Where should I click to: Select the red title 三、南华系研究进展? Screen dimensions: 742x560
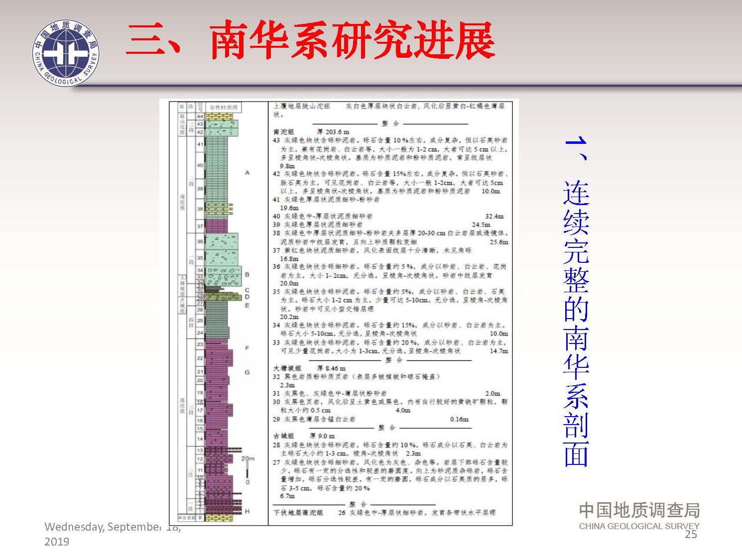(x=310, y=40)
